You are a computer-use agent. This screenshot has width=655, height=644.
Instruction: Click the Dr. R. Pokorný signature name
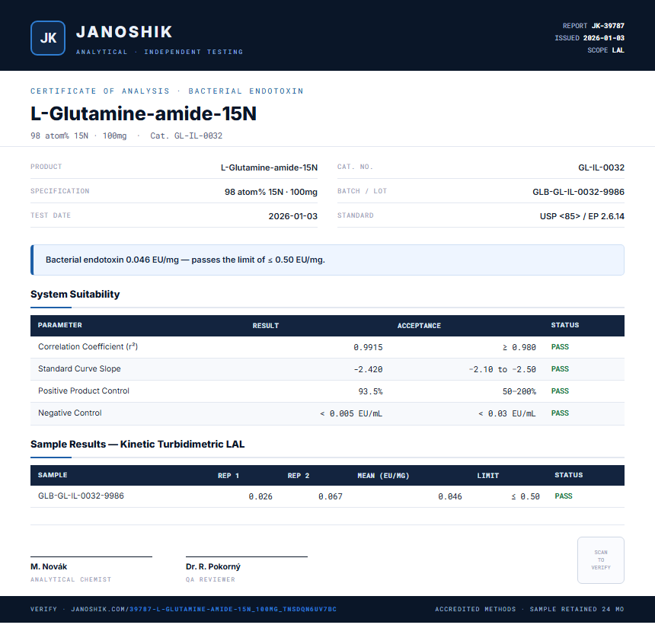click(213, 567)
